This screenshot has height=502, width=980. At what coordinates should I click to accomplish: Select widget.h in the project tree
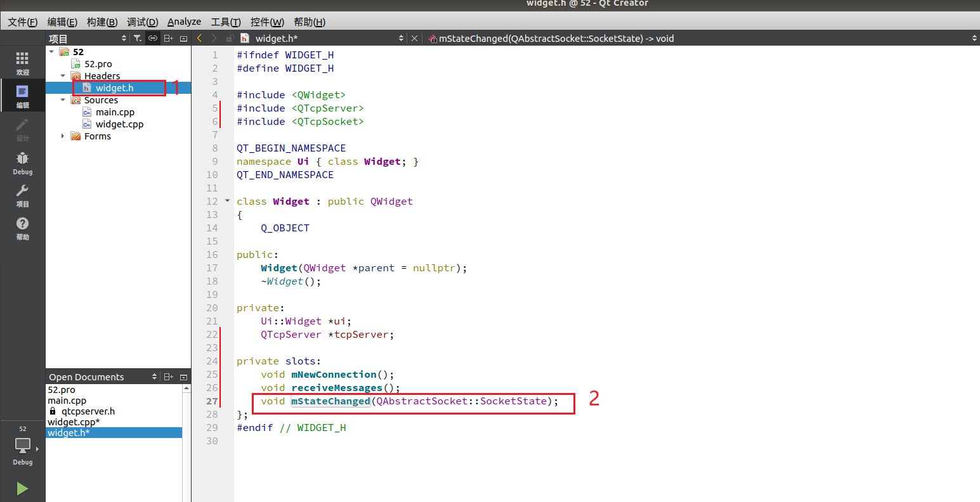(x=114, y=88)
